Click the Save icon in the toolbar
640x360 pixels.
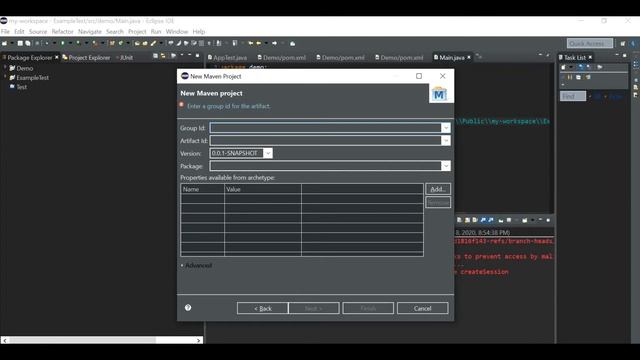coord(20,43)
